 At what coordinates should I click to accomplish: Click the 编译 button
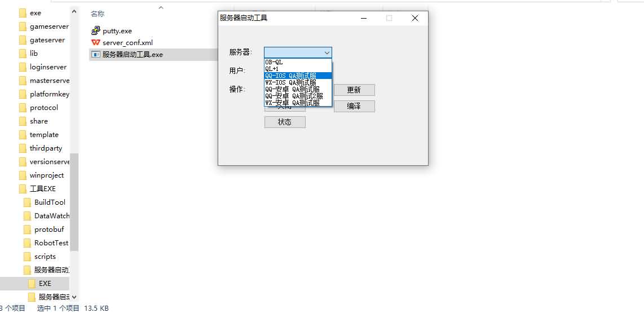(x=354, y=106)
